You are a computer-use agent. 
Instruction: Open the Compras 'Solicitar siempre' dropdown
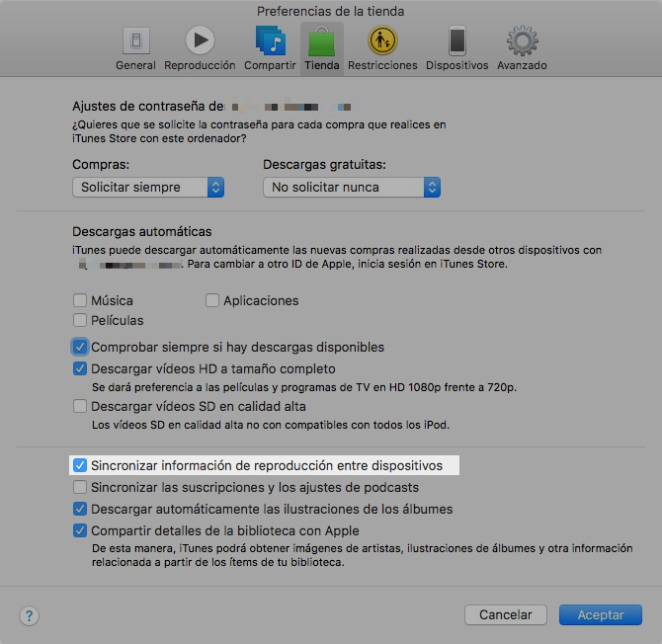(x=148, y=187)
